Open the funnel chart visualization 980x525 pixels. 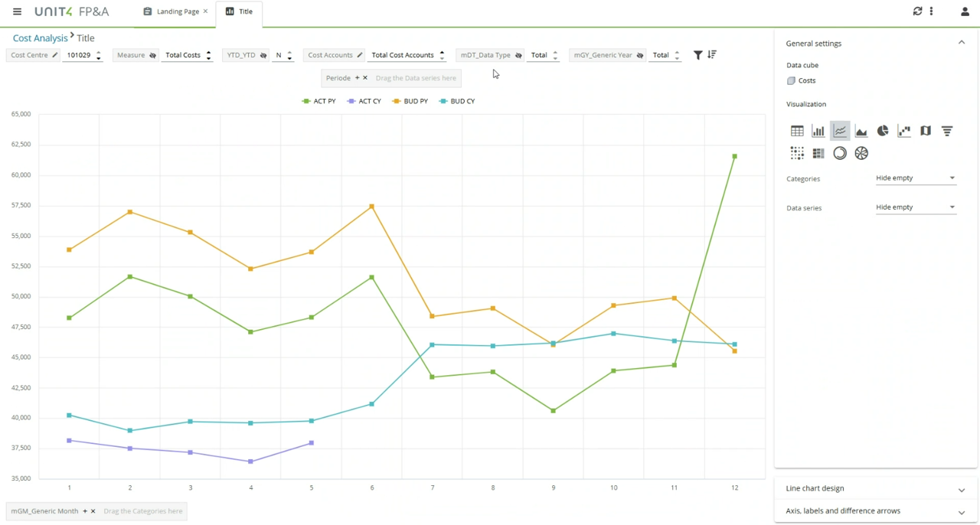tap(947, 130)
